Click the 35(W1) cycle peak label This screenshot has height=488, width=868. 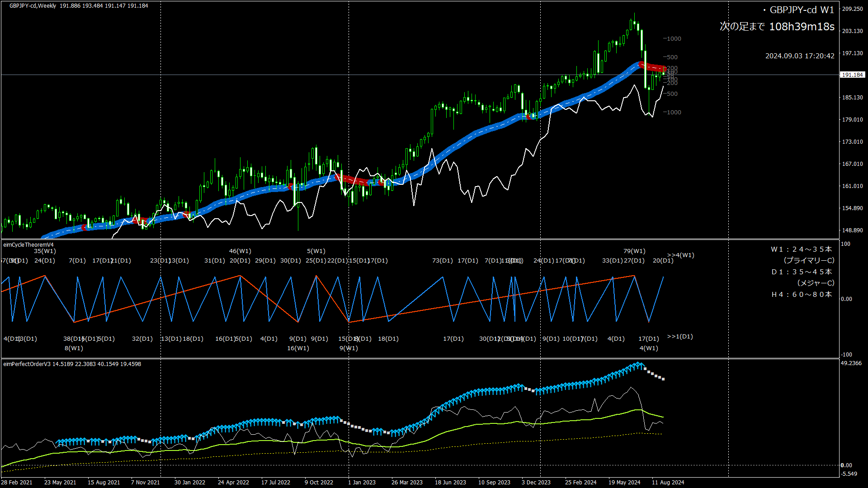click(45, 251)
